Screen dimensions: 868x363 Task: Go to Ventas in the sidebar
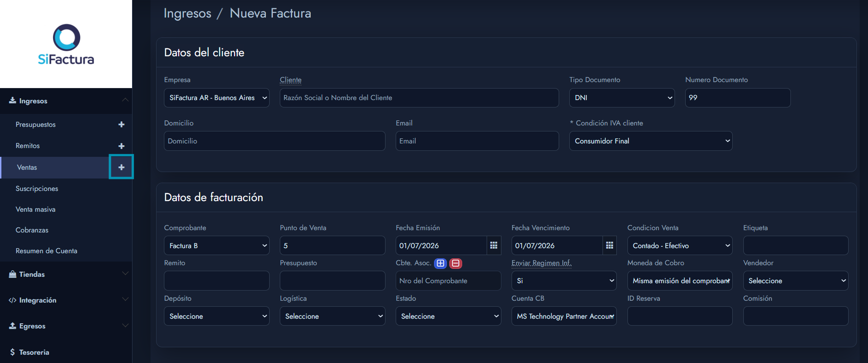pos(27,167)
